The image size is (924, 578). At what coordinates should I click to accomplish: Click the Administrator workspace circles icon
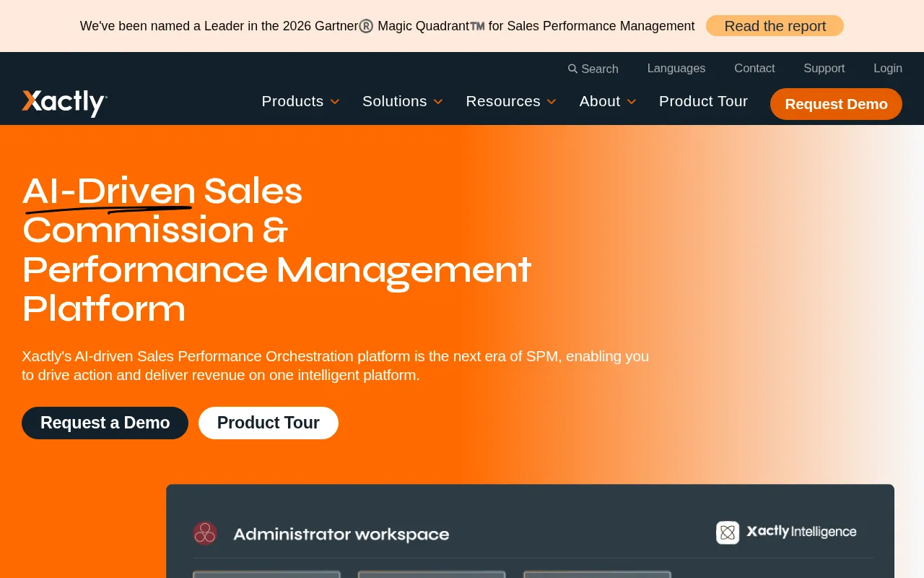pyautogui.click(x=205, y=533)
